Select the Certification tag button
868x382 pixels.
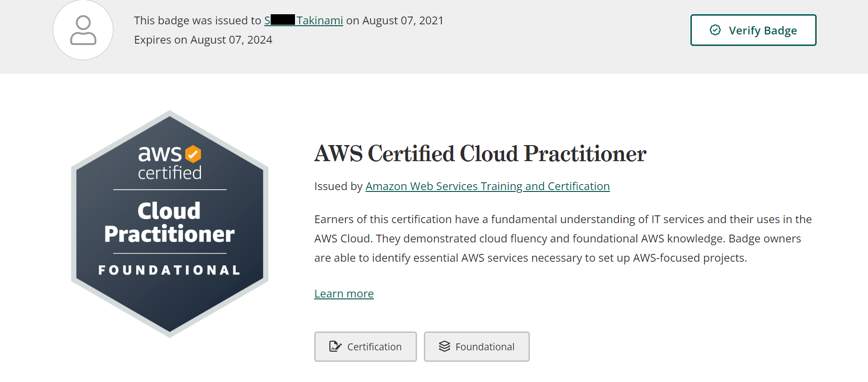coord(366,347)
